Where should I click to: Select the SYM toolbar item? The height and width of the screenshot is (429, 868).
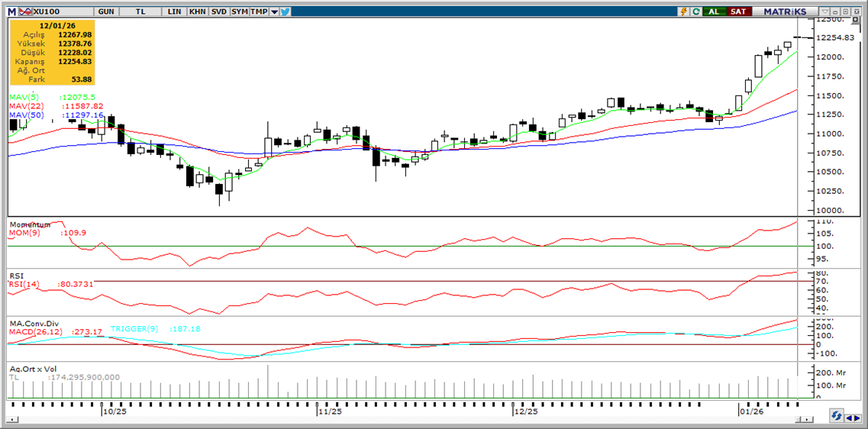tap(239, 11)
